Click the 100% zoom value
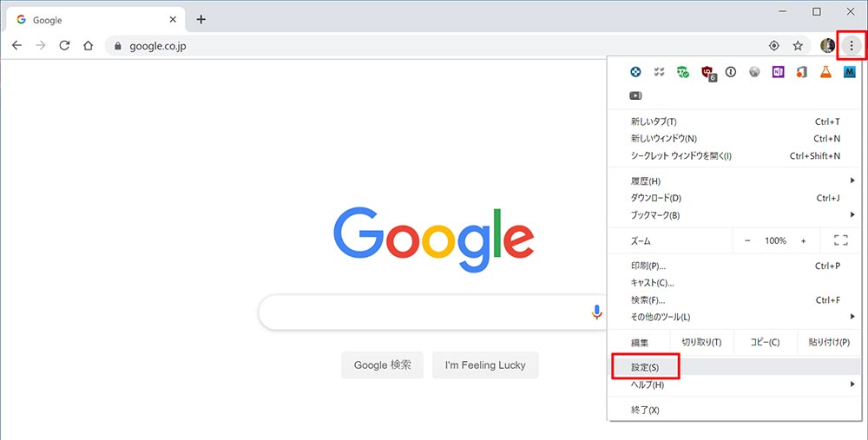Image resolution: width=868 pixels, height=440 pixels. tap(775, 240)
